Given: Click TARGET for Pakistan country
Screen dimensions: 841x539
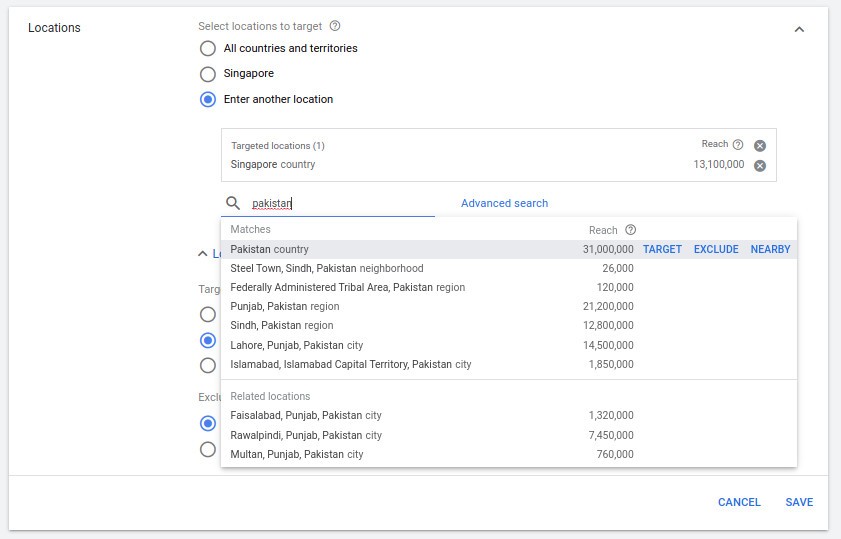Looking at the screenshot, I should [662, 249].
